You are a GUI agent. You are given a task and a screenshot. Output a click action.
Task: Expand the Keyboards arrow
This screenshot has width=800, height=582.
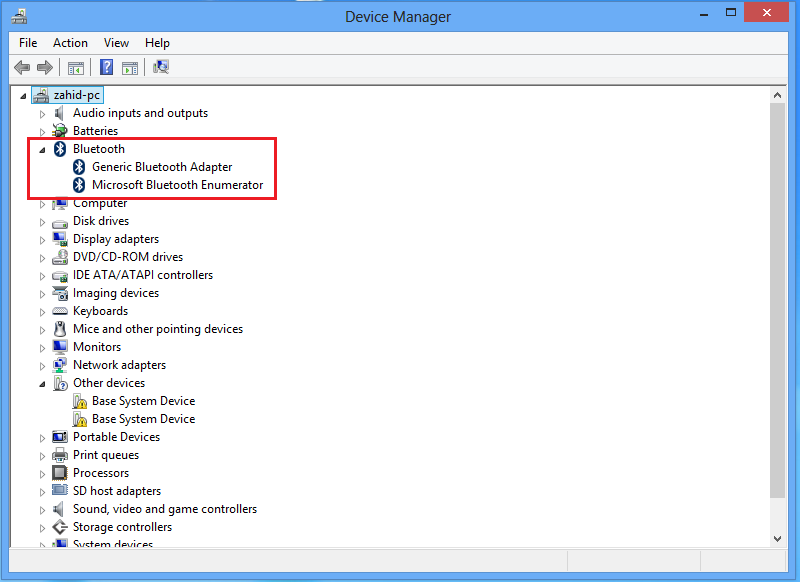42,312
